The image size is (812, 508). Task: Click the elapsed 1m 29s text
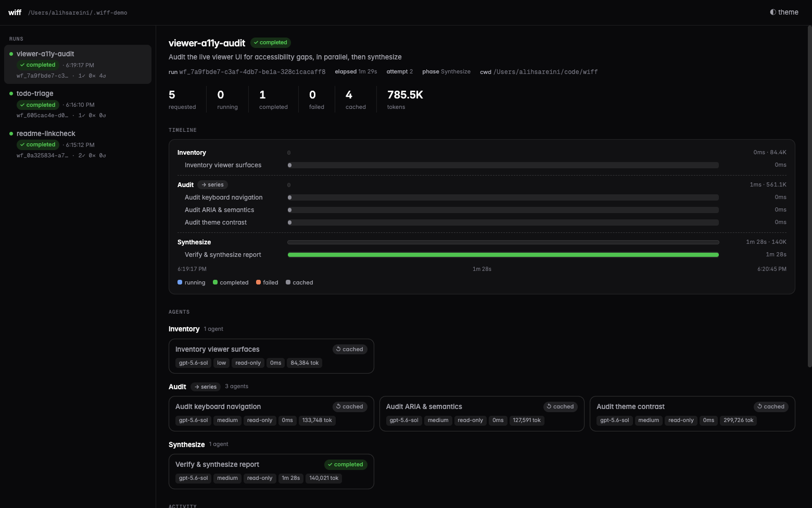[x=356, y=72]
